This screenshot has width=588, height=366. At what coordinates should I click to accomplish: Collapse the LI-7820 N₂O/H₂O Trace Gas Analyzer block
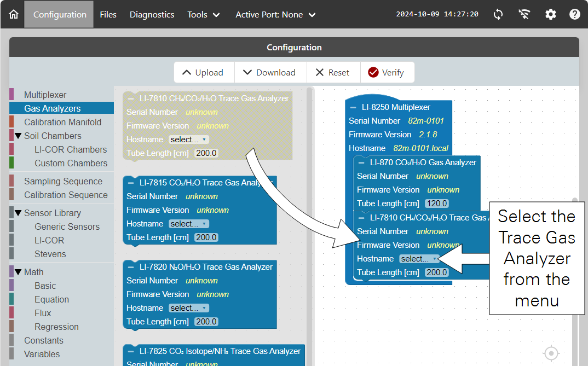pyautogui.click(x=131, y=267)
